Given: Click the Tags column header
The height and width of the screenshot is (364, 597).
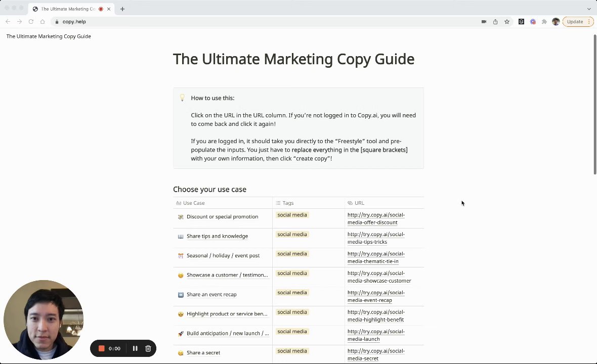Looking at the screenshot, I should [x=288, y=203].
